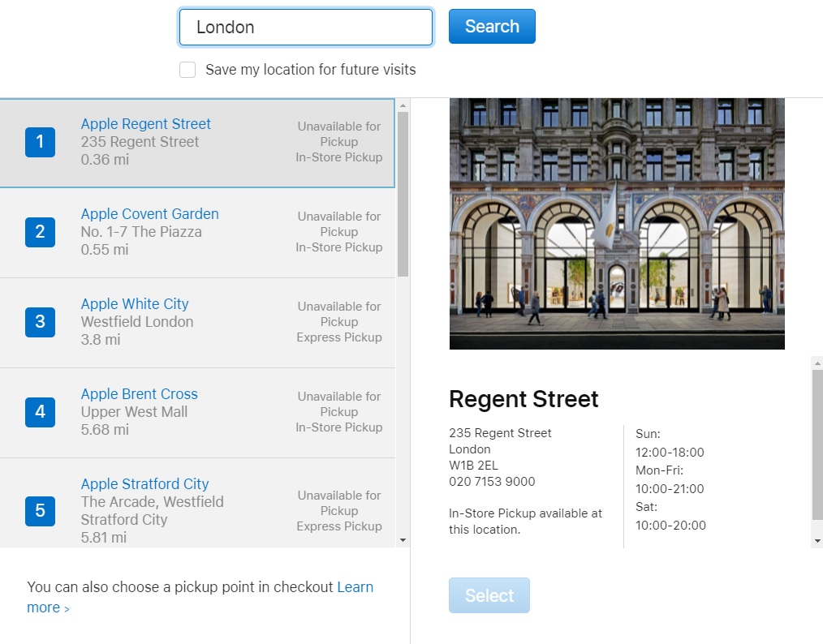Click the store list scroll-up arrow
Image resolution: width=823 pixels, height=644 pixels.
(x=403, y=105)
